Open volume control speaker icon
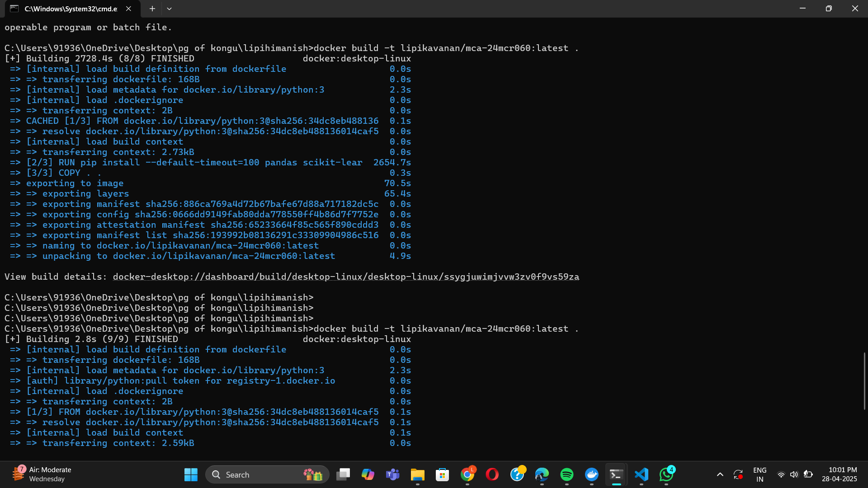Viewport: 868px width, 488px height. click(794, 474)
